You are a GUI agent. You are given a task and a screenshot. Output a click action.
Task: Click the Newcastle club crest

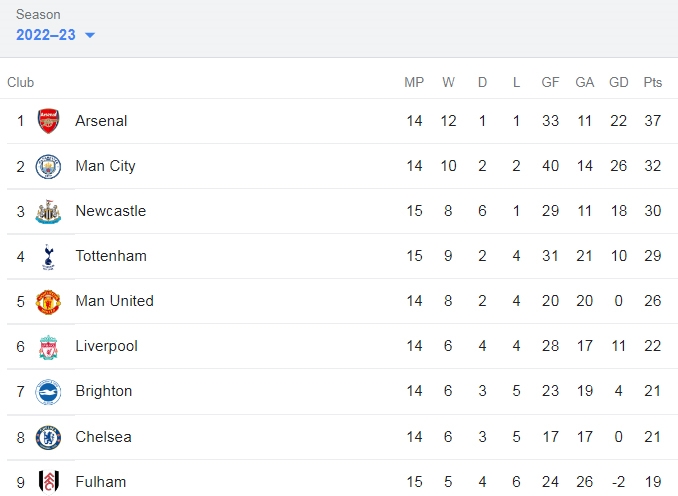coord(48,211)
